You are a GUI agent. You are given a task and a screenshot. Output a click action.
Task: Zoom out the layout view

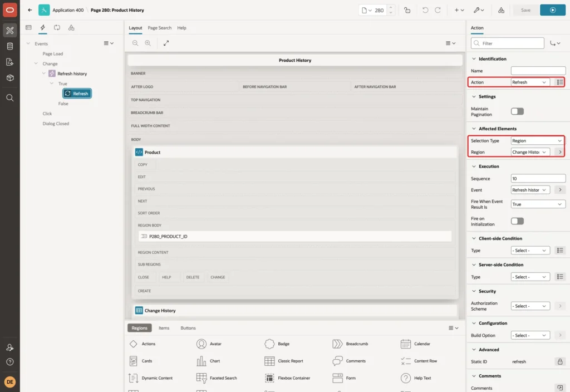135,43
